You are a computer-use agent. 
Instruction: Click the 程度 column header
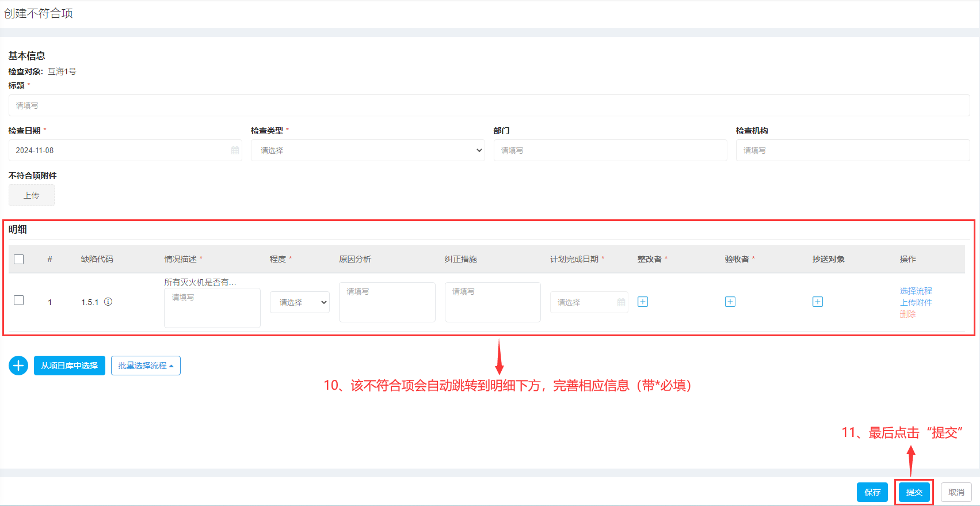(x=278, y=259)
